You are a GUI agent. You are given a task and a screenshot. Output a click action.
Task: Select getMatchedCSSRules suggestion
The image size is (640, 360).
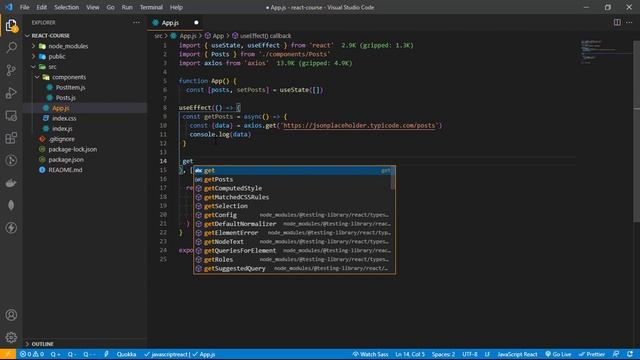click(x=292, y=197)
